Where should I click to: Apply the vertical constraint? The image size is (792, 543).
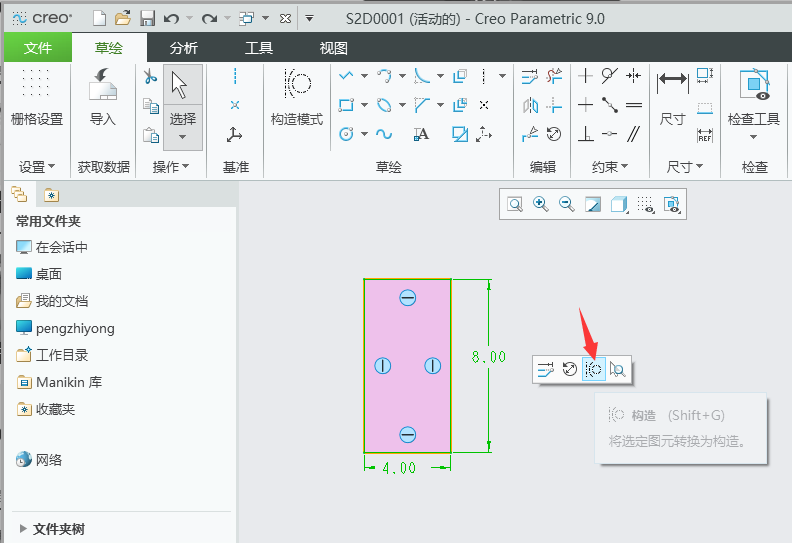coord(585,76)
